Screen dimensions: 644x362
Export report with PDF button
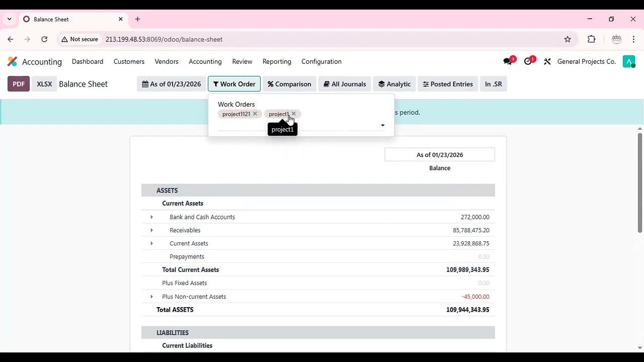[19, 84]
